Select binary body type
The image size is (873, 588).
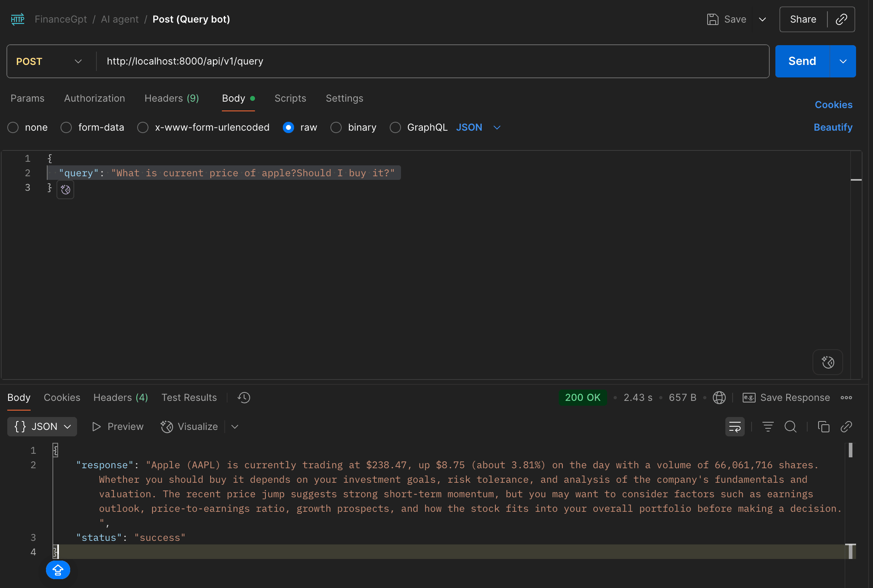click(x=336, y=127)
